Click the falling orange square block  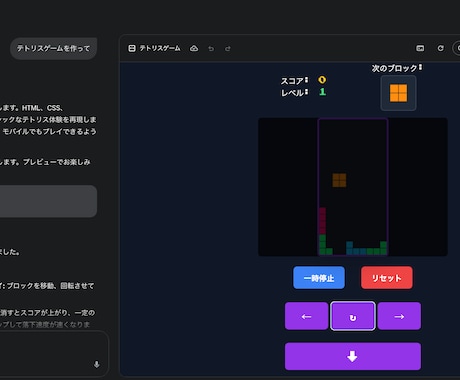pos(339,180)
